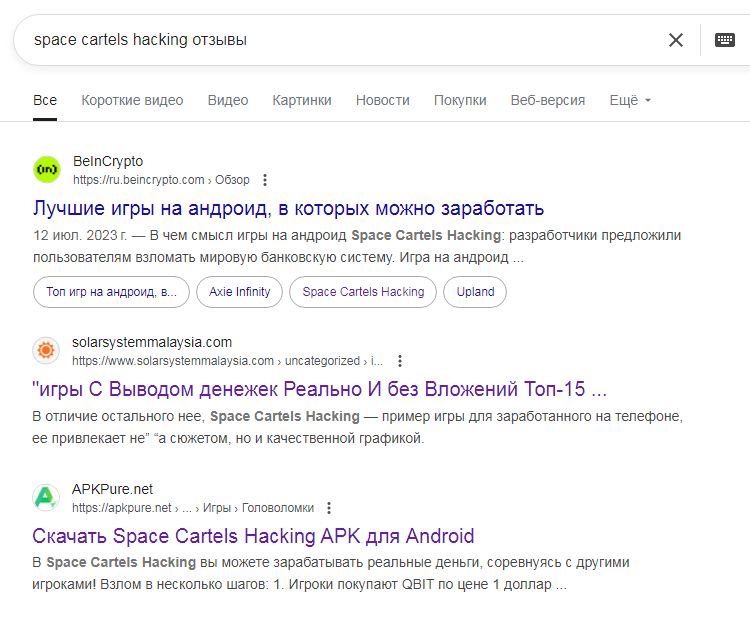This screenshot has width=750, height=635.
Task: Open 'Лучшие игры на андроид' result link
Action: pyautogui.click(x=288, y=208)
